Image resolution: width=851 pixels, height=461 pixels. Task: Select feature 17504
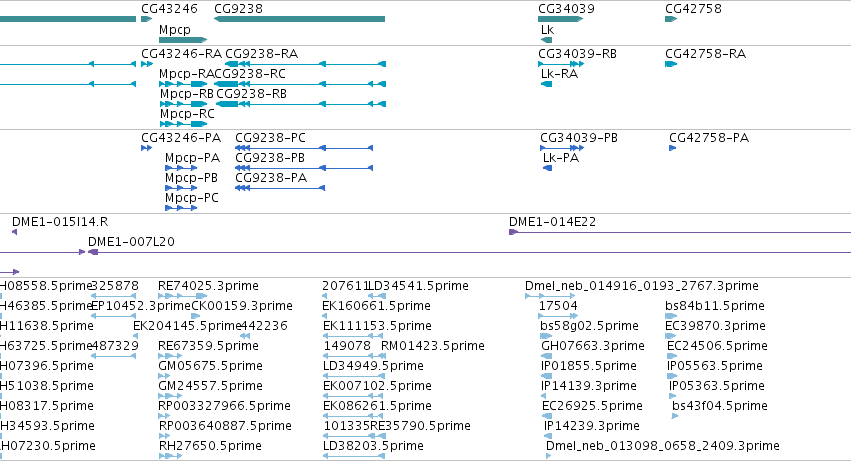coord(558,306)
